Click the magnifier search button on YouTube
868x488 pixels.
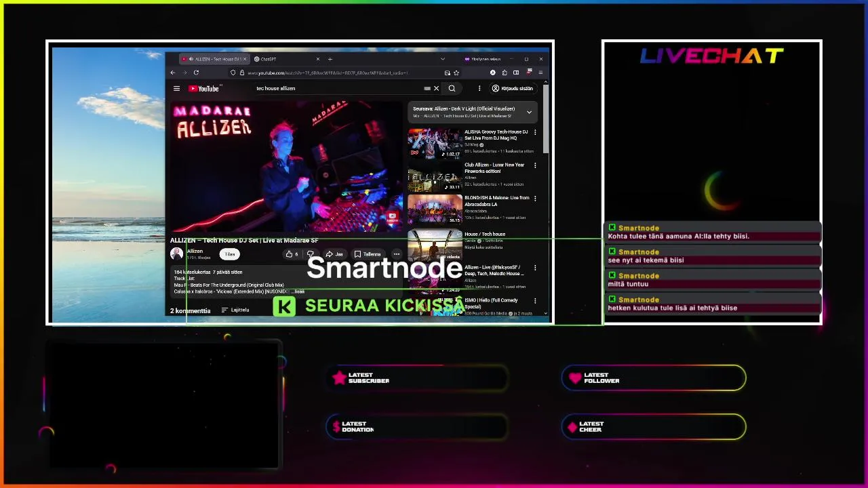tap(452, 88)
